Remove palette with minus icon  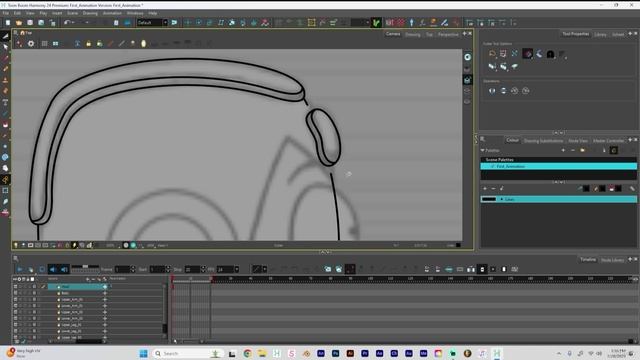[573, 151]
